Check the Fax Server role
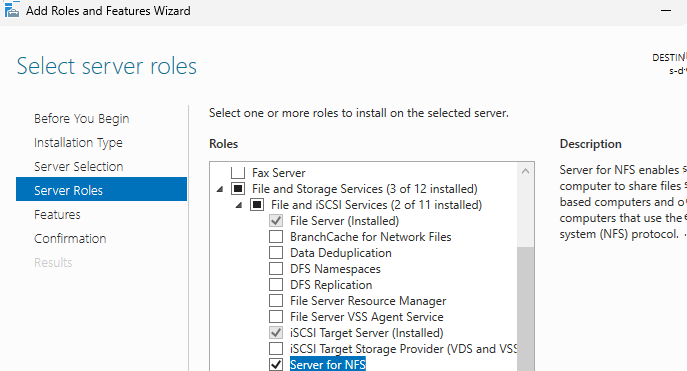 click(x=238, y=173)
